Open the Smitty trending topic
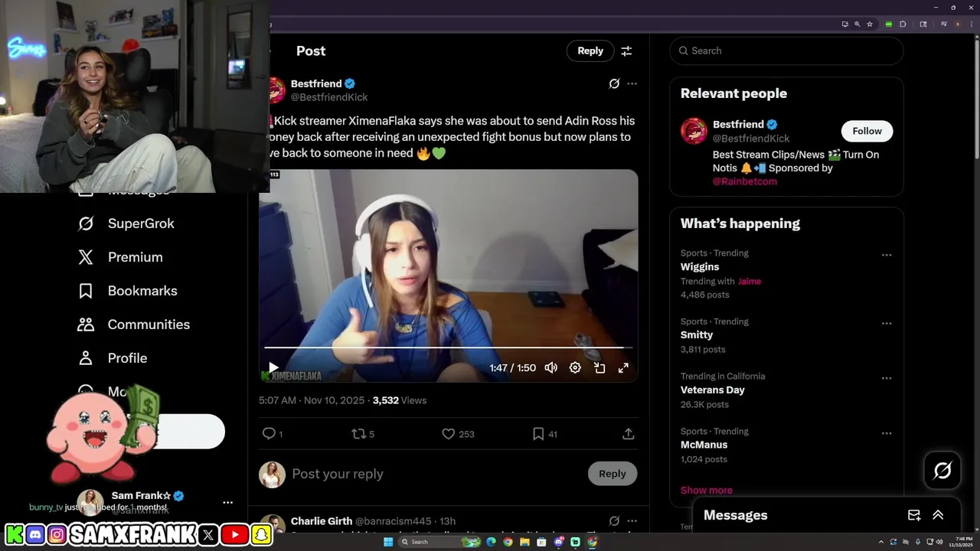Viewport: 980px width, 551px height. (x=697, y=335)
